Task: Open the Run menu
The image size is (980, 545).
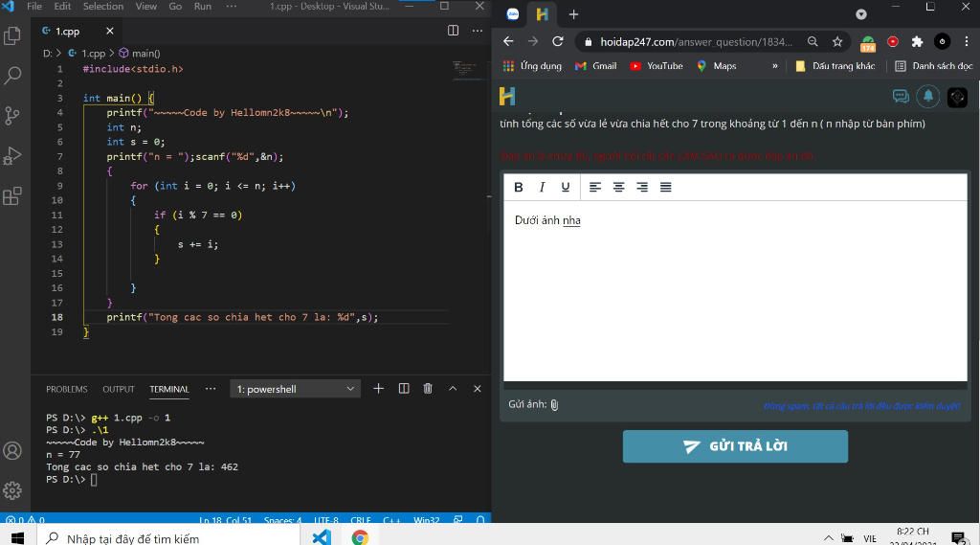Action: tap(203, 7)
